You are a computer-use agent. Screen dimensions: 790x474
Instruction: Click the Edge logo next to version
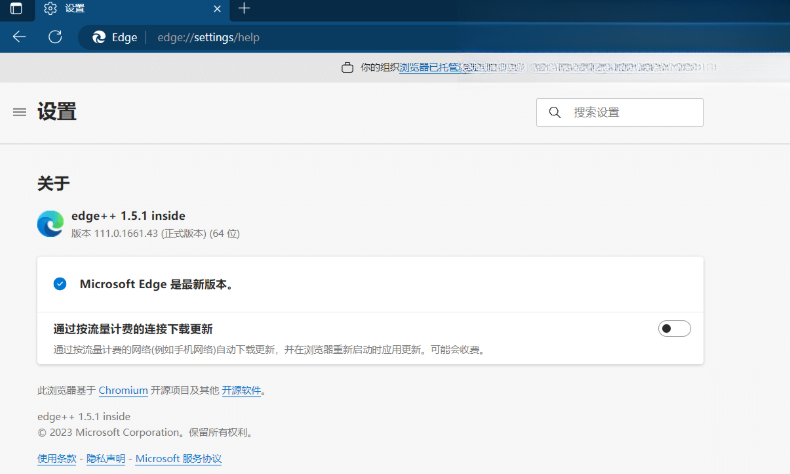(50, 224)
